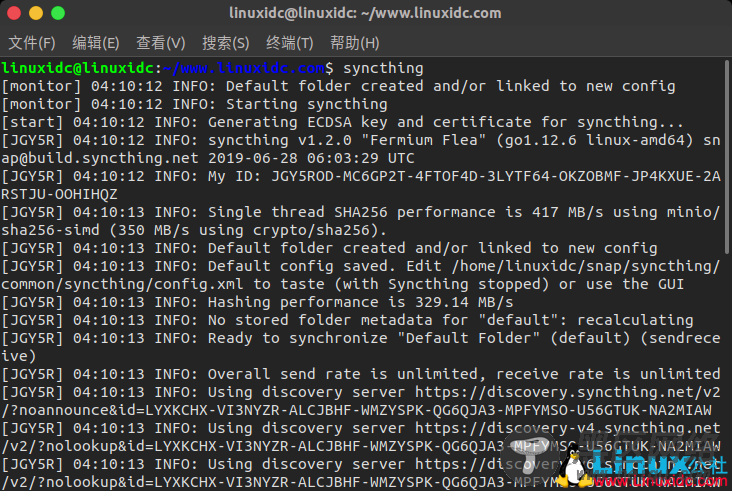The image size is (732, 491).
Task: Maximize the terminal using green button
Action: pos(58,13)
